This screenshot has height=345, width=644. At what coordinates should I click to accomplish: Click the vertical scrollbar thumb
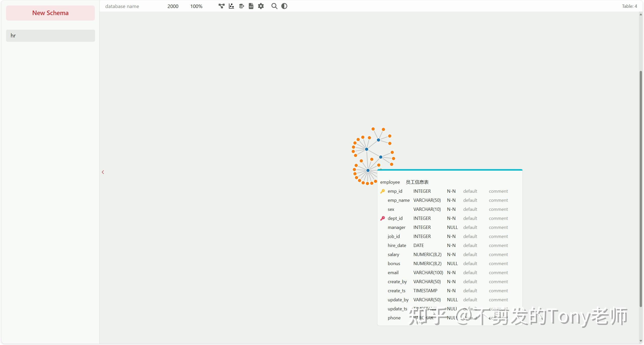tap(641, 188)
